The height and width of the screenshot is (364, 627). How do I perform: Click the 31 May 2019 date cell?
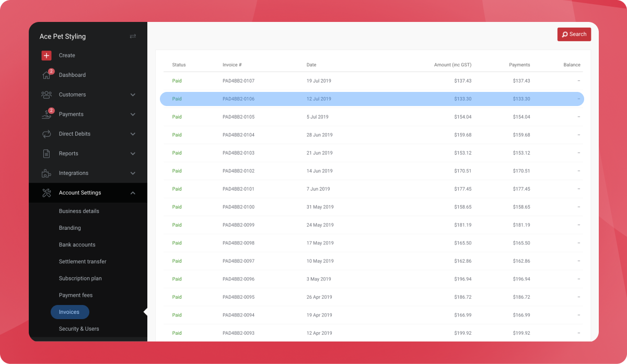[320, 207]
